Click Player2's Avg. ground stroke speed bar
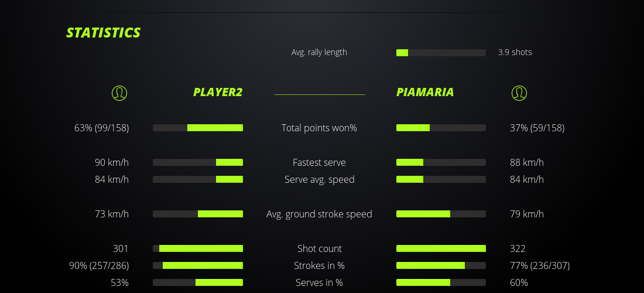The width and height of the screenshot is (644, 293). [198, 214]
